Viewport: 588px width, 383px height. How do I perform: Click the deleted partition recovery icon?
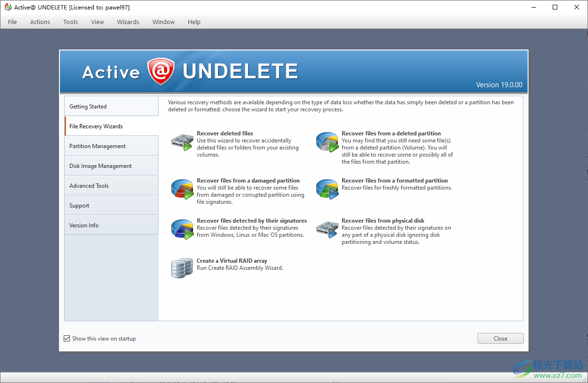coord(327,142)
